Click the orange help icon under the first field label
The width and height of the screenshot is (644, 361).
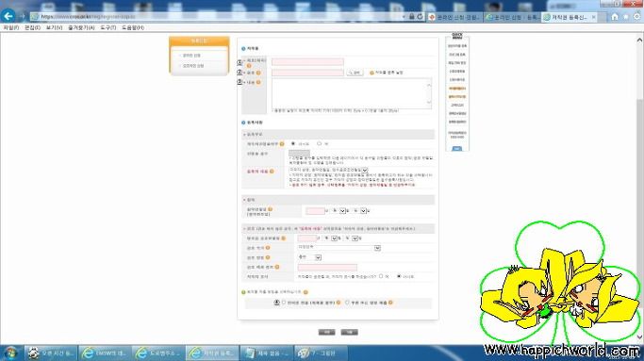tap(249, 66)
